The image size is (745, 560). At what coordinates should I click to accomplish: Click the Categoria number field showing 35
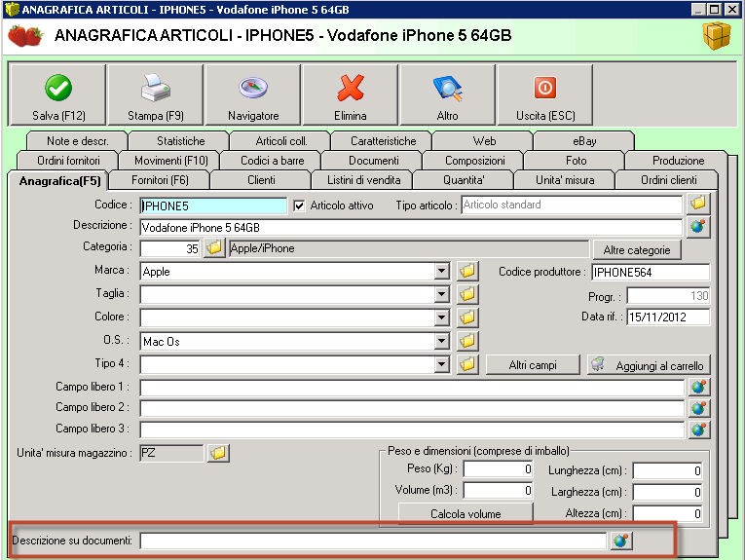pyautogui.click(x=170, y=248)
